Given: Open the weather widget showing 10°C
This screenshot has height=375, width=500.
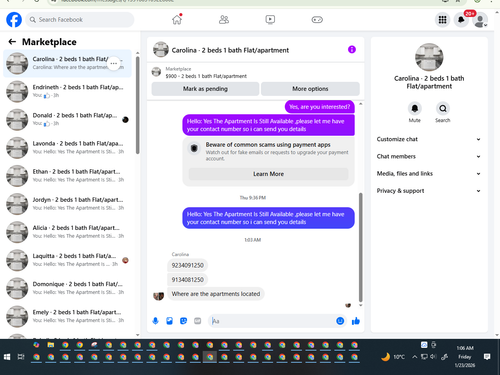Looking at the screenshot, I should 393,357.
